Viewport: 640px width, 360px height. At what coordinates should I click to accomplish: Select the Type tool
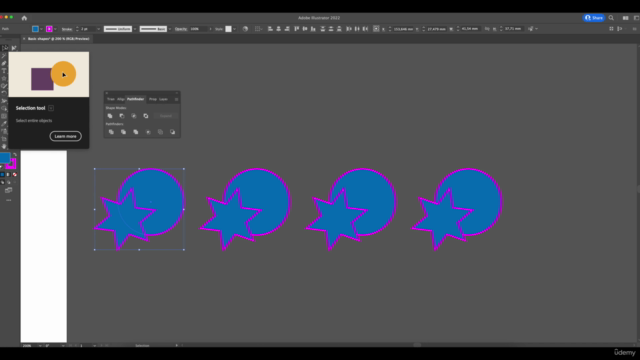(4, 71)
